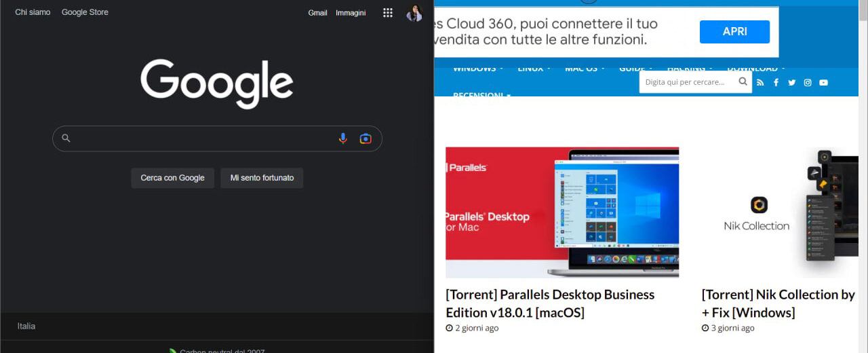This screenshot has width=868, height=353.
Task: Open the Google account profile avatar
Action: point(414,13)
